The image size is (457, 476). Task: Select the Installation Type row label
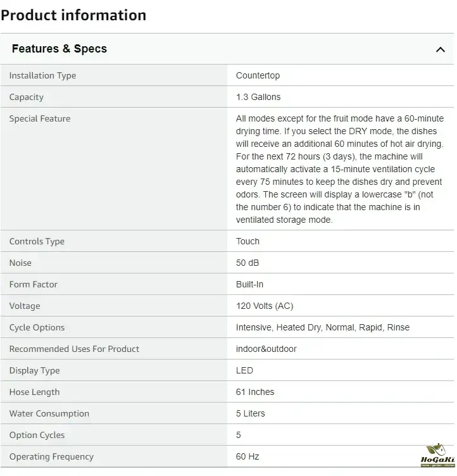(x=42, y=75)
